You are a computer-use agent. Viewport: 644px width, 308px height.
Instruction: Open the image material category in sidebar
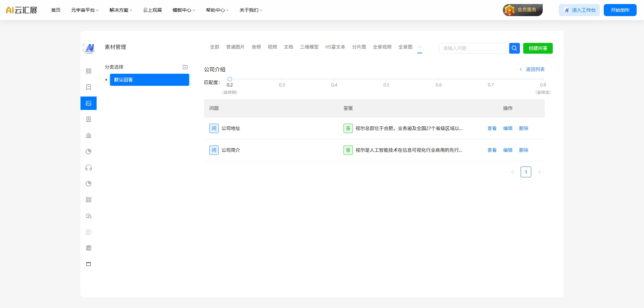[88, 103]
